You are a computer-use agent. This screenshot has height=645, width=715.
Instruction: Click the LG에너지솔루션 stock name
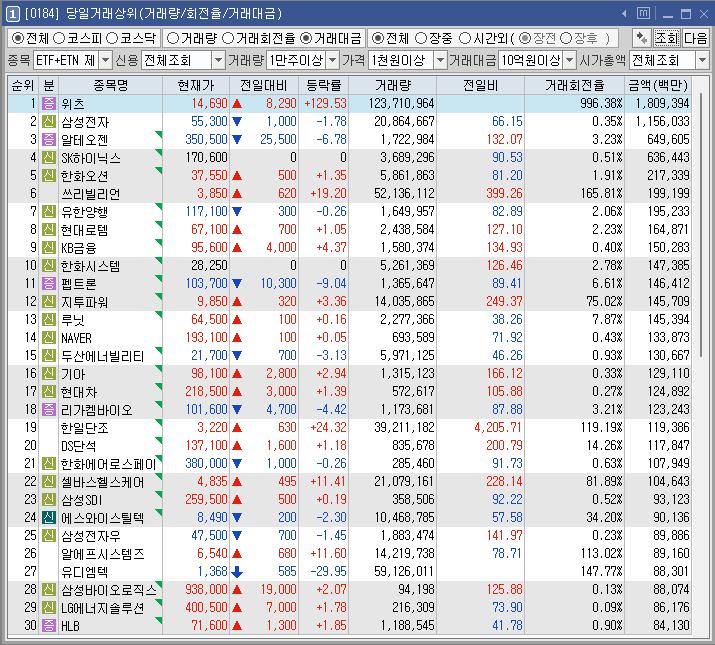[103, 608]
